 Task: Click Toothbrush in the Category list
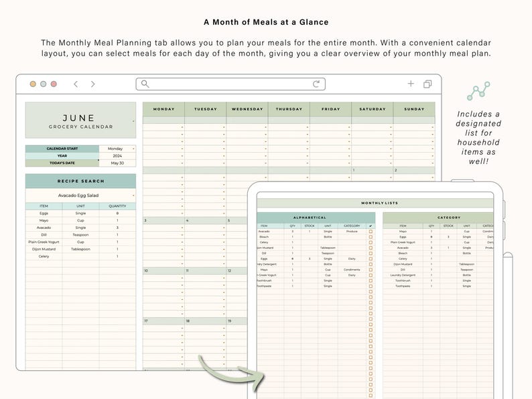pos(403,281)
